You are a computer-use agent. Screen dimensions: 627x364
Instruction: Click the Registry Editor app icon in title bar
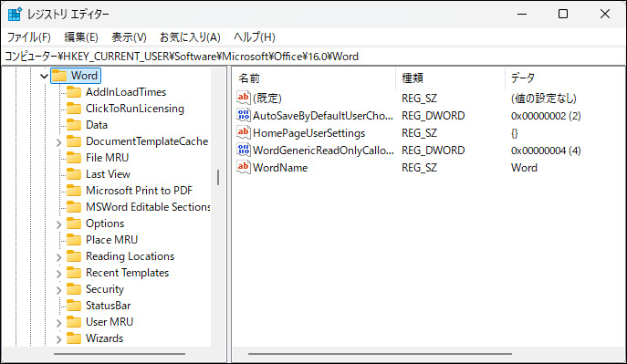tap(15, 14)
